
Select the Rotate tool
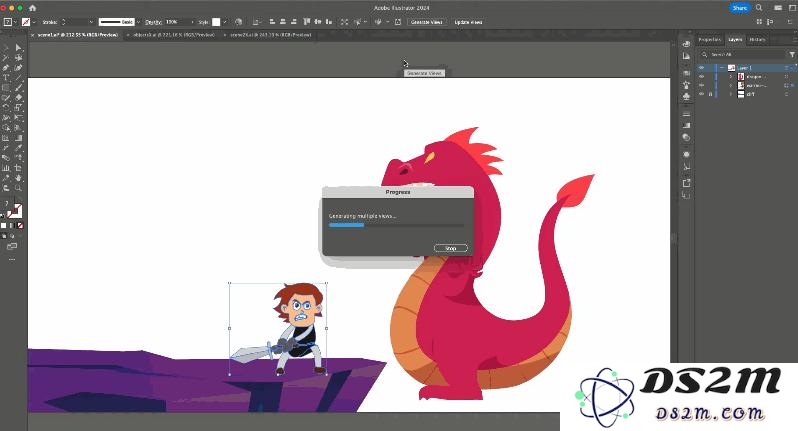6,108
